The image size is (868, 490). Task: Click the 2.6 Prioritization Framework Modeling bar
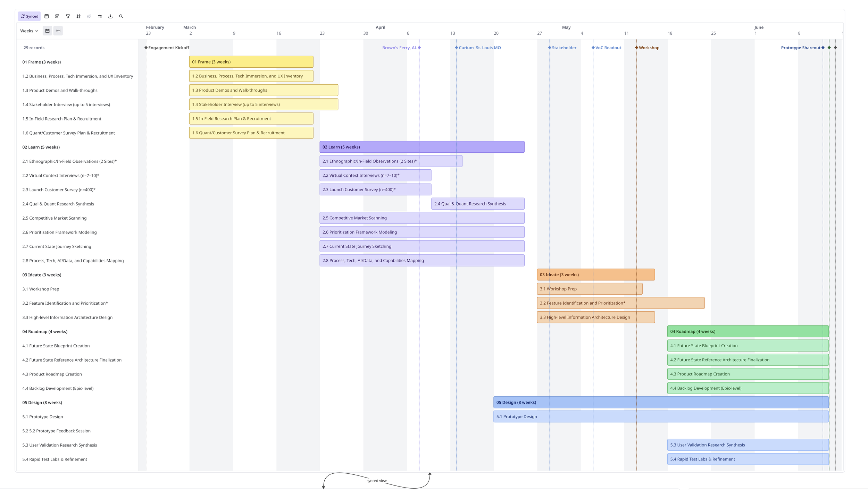[x=422, y=232]
